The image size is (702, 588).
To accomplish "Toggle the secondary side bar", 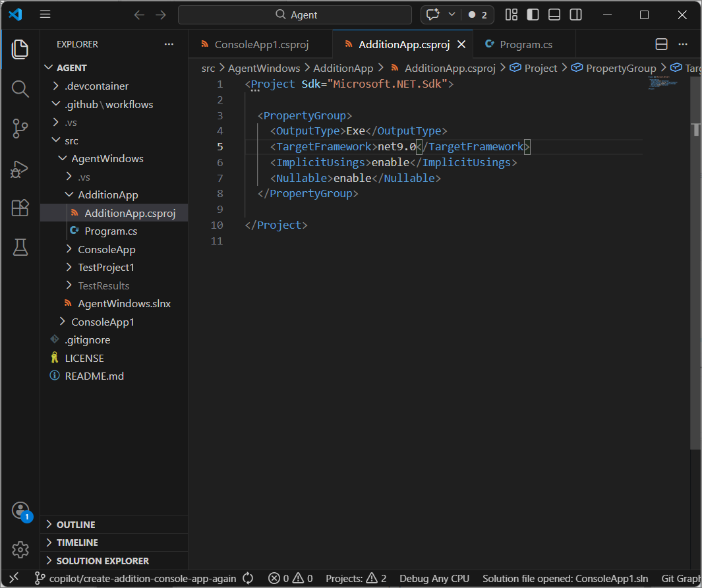I will (575, 15).
